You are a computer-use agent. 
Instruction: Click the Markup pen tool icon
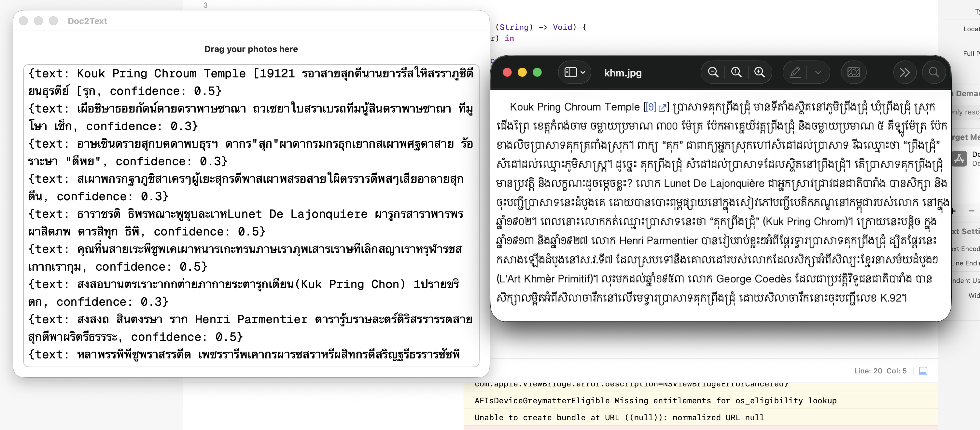coord(795,72)
